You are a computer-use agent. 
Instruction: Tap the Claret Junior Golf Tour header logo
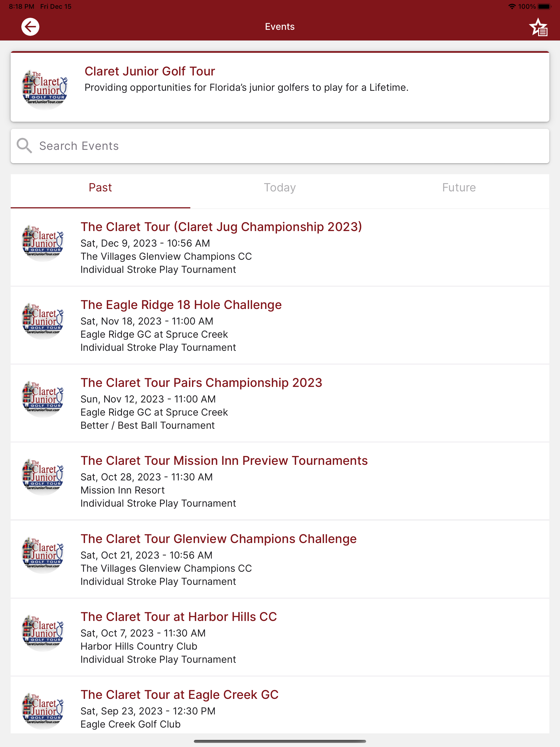[x=45, y=88]
